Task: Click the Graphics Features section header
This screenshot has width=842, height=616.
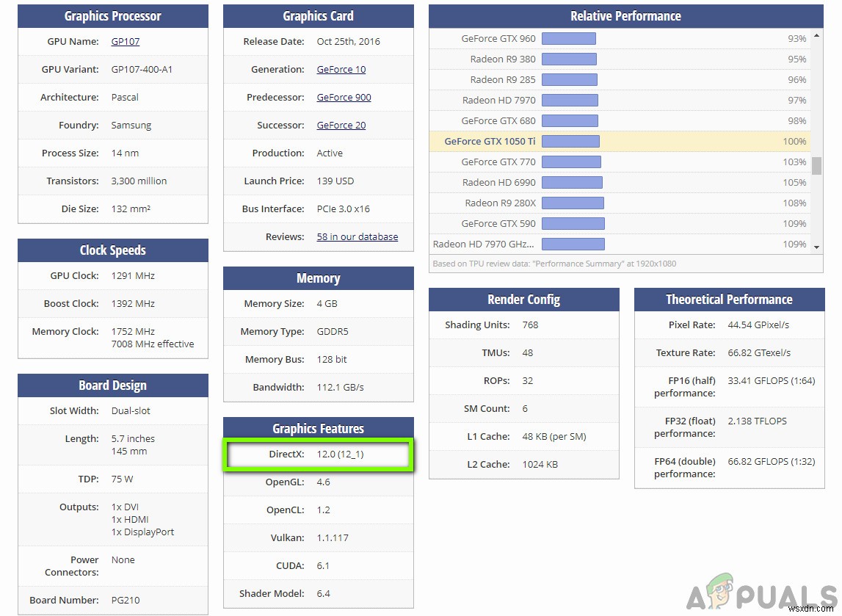Action: click(x=318, y=429)
